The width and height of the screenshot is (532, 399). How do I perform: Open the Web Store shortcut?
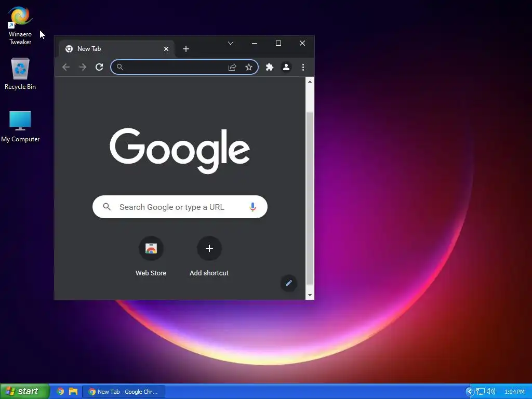(151, 257)
